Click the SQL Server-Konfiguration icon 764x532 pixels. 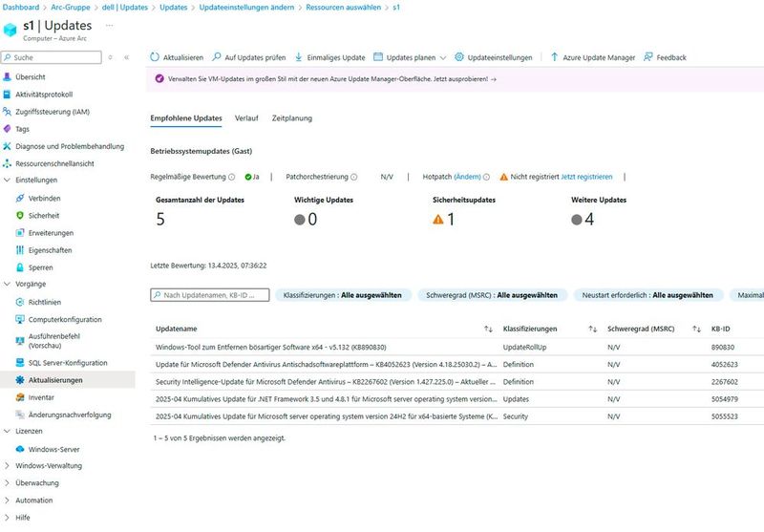coord(20,363)
